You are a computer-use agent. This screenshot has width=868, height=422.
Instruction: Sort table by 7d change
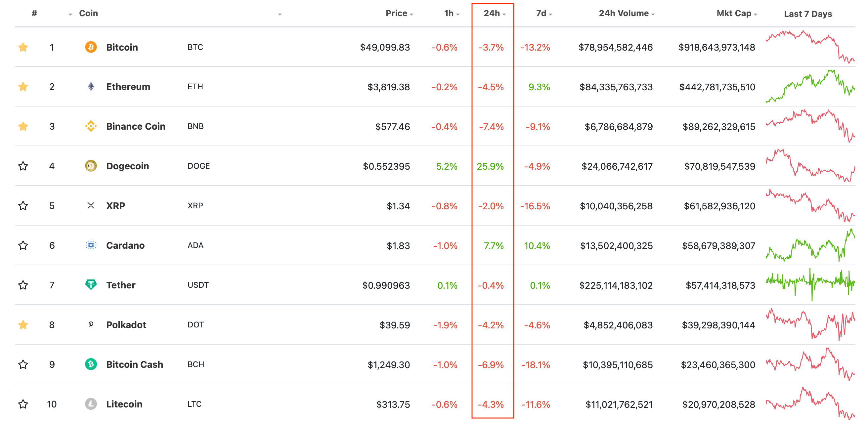pyautogui.click(x=544, y=13)
